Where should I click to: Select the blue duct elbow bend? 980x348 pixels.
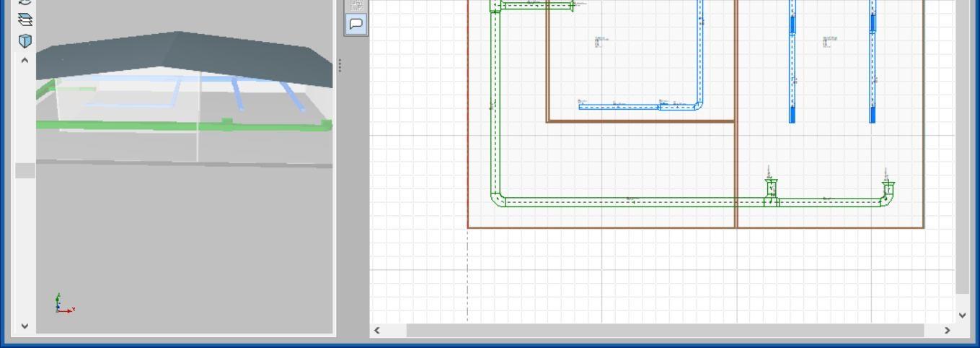697,104
